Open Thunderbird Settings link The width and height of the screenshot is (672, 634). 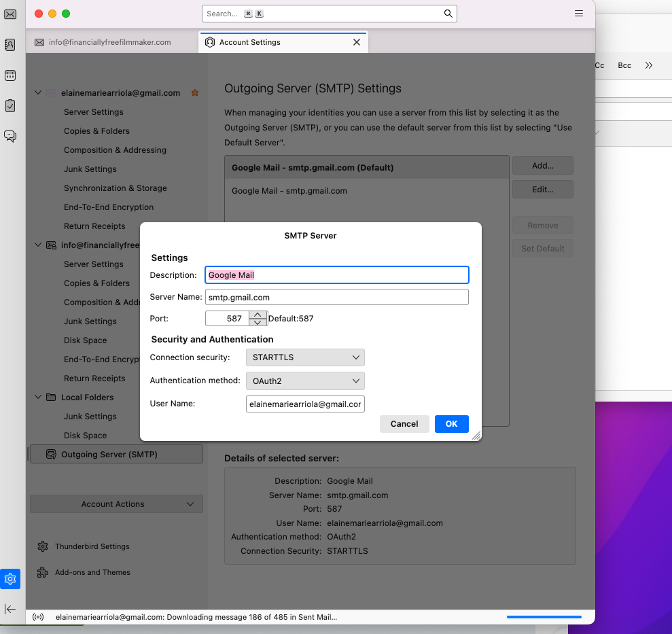point(92,546)
